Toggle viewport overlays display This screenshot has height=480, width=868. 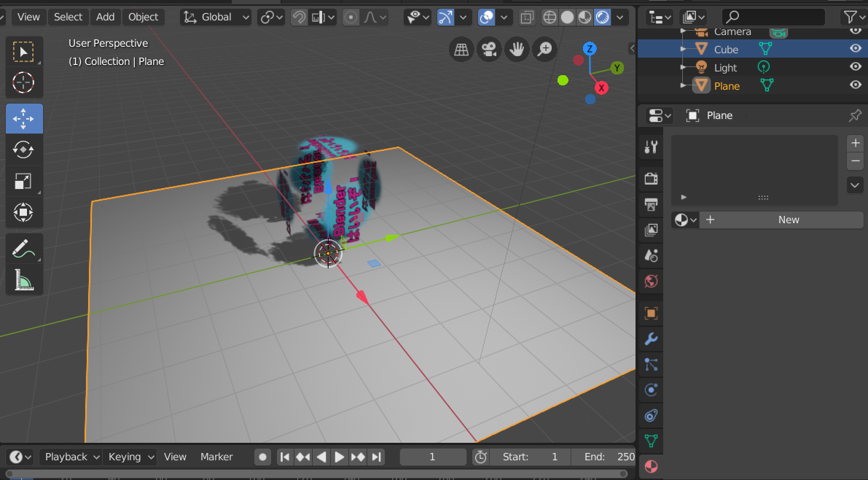487,18
